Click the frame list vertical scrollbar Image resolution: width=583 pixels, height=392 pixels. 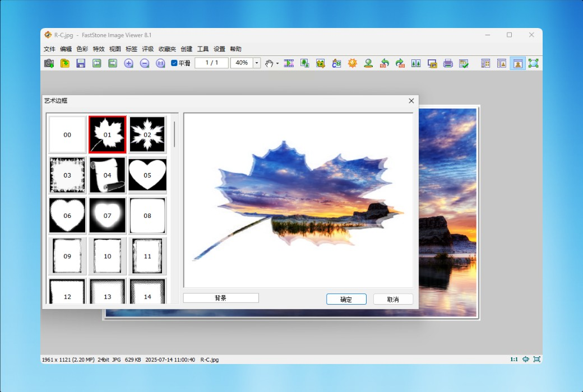[x=174, y=134]
